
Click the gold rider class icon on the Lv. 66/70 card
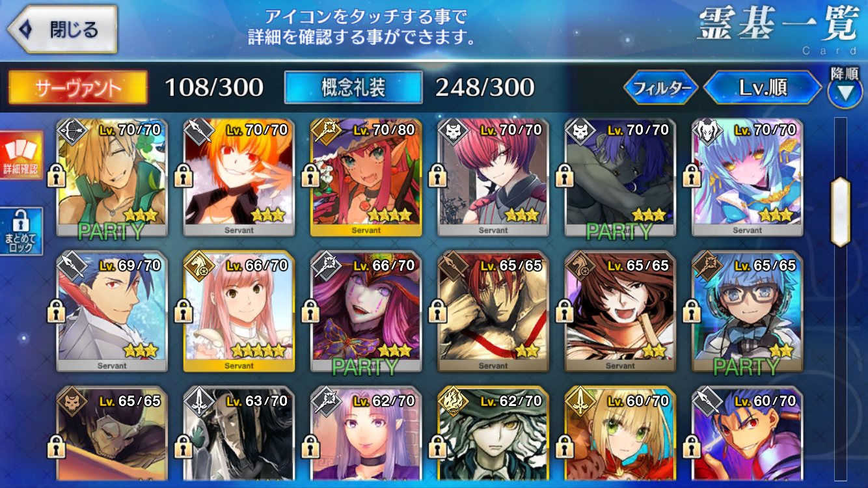[x=197, y=266]
